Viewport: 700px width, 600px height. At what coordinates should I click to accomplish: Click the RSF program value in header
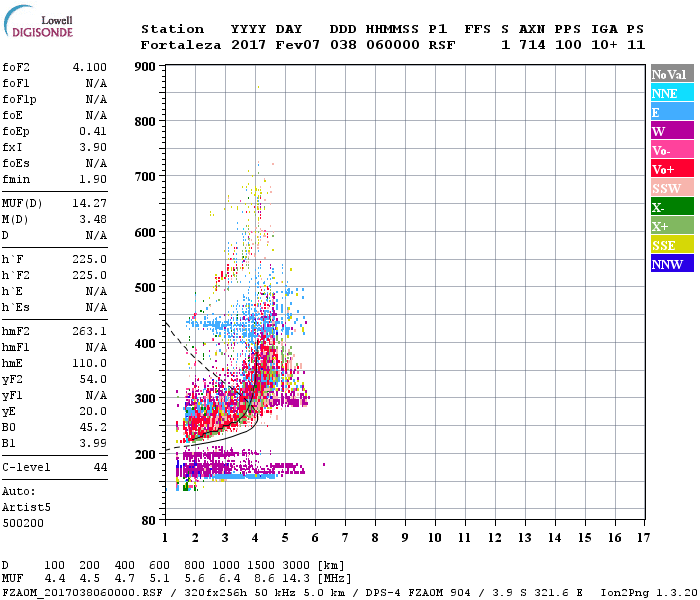pos(442,45)
